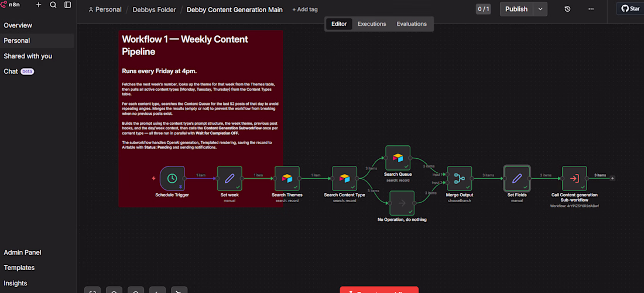Click the Workflow: 4rYPIZ5Y6R2dABwf subtitle
This screenshot has height=293, width=644.
point(574,206)
